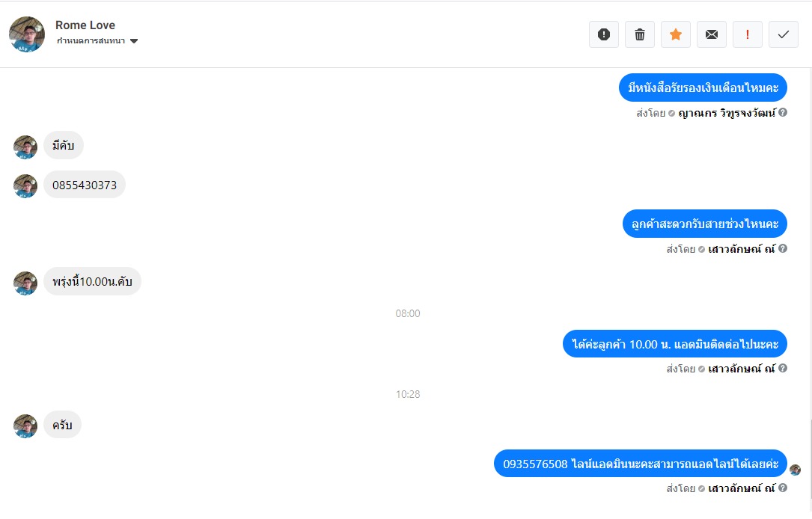Mark conversation as done with checkmark
The width and height of the screenshot is (812, 519).
pos(783,34)
